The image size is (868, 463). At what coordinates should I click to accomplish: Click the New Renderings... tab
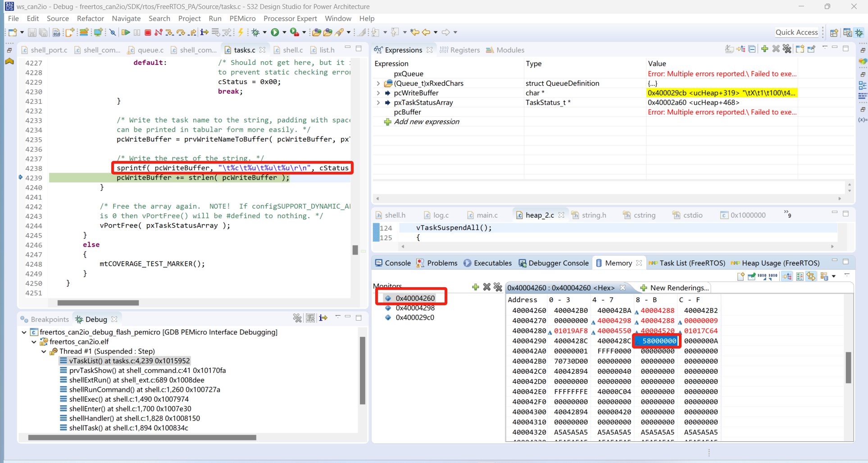tap(674, 288)
